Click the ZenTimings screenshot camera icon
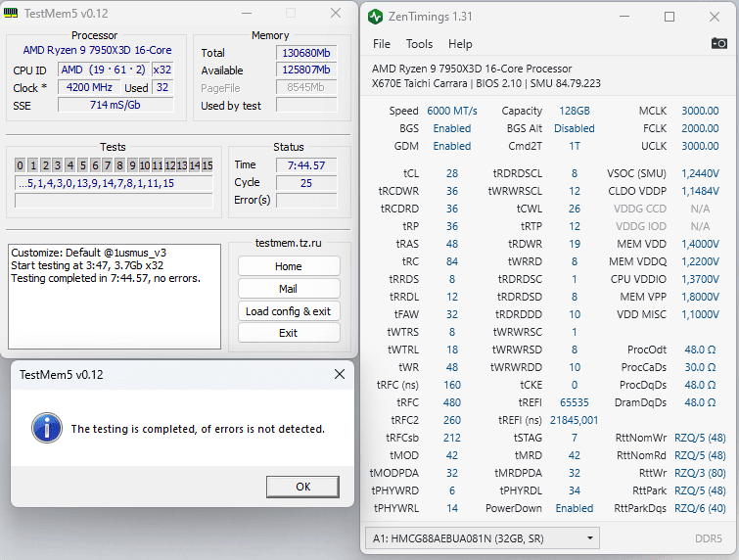Image resolution: width=739 pixels, height=560 pixels. tap(718, 43)
